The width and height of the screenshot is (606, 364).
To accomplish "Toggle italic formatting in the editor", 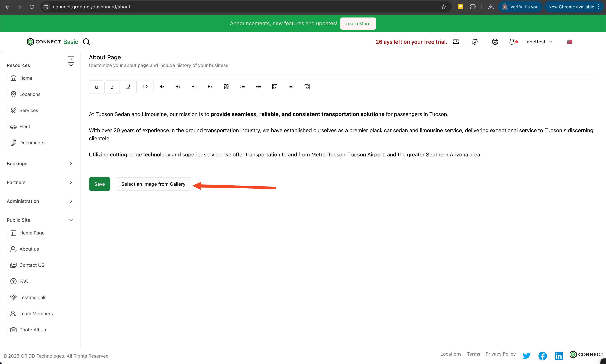I will coord(112,87).
